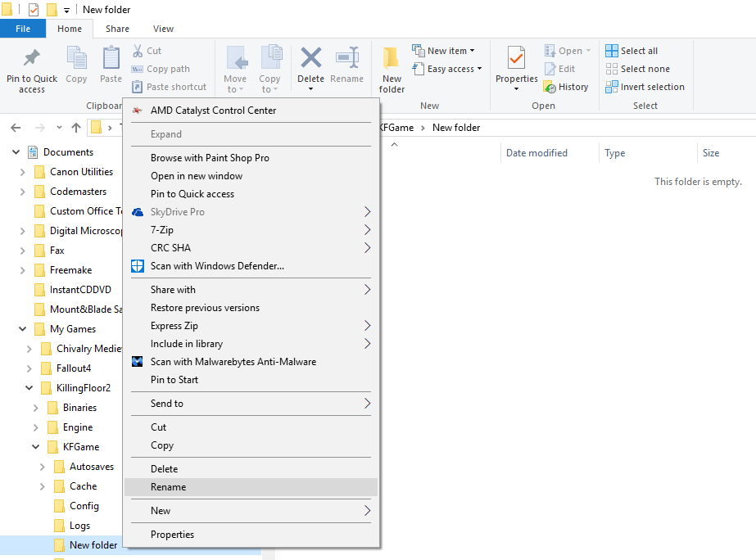Image resolution: width=756 pixels, height=560 pixels.
Task: Click the Rename ribbon icon
Action: coord(347,57)
